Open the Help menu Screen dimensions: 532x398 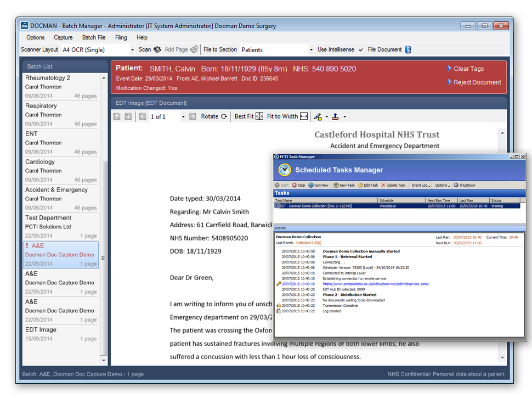[x=142, y=37]
